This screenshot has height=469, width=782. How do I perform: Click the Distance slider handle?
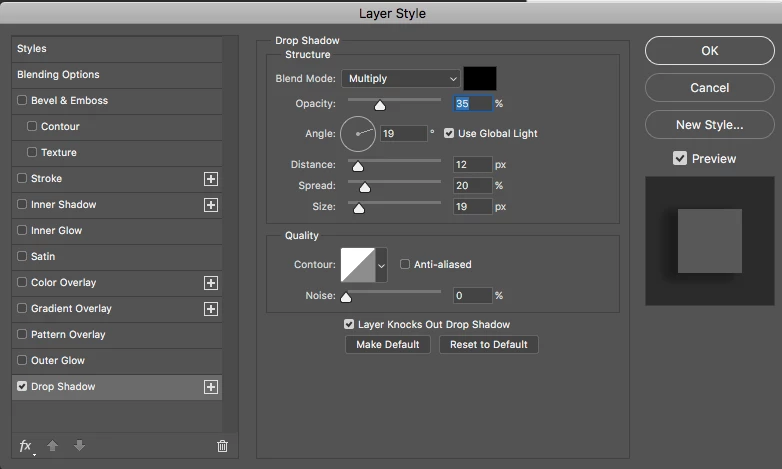(358, 166)
